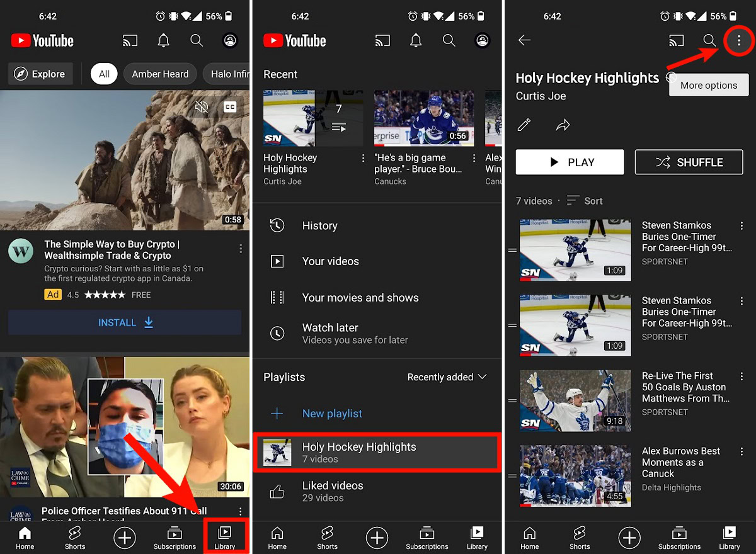The width and height of the screenshot is (756, 554).
Task: Open Liked videos thumbs-up entry
Action: click(333, 491)
